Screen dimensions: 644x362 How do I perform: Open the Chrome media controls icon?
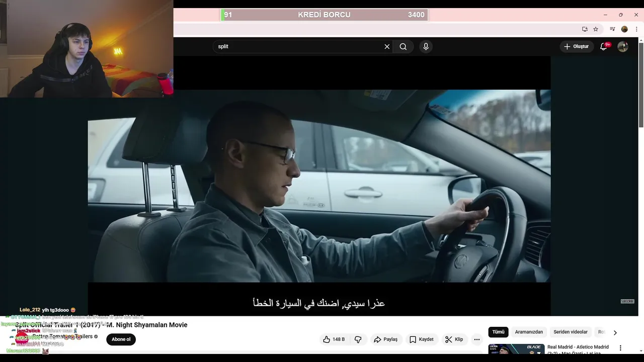click(x=612, y=29)
